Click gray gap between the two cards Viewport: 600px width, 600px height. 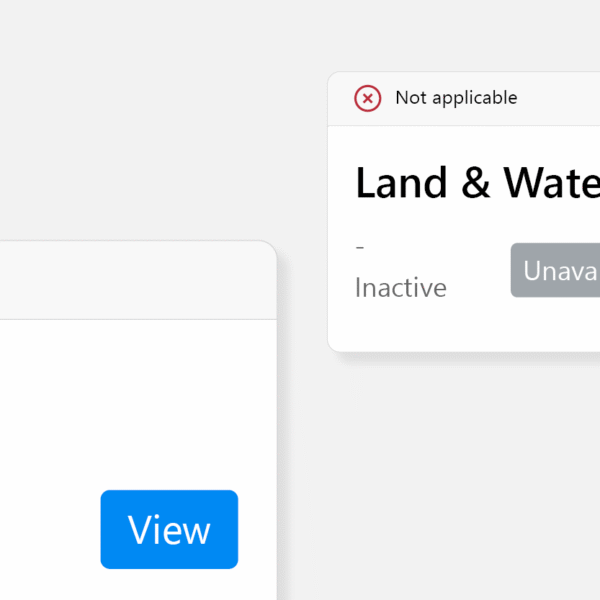click(x=302, y=300)
